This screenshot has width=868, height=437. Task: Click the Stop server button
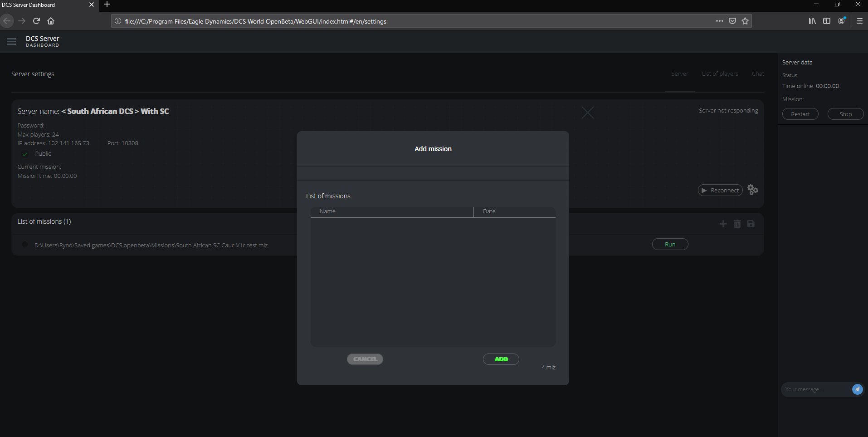coord(845,114)
